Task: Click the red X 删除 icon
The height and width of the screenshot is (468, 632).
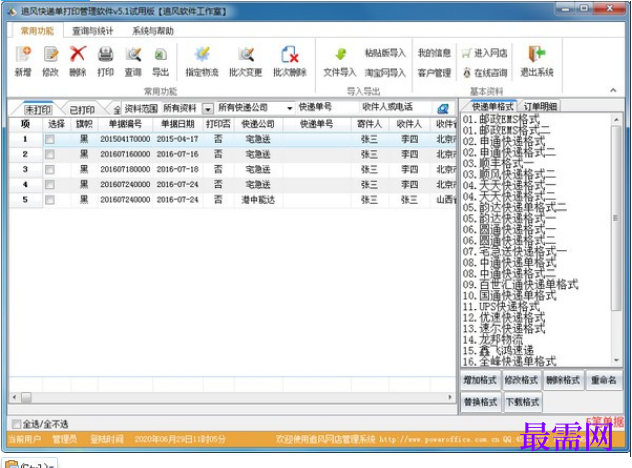Action: pyautogui.click(x=78, y=54)
